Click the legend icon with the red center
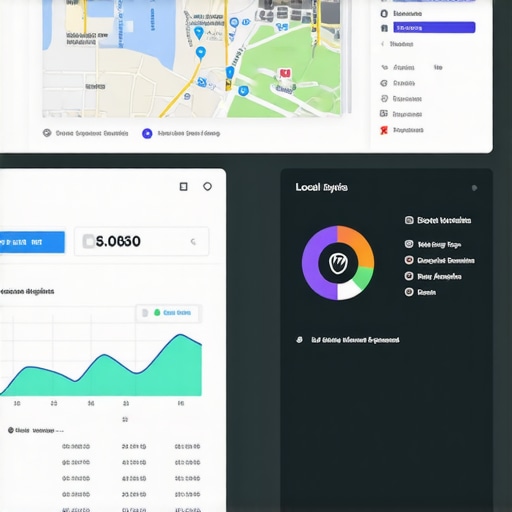Image resolution: width=512 pixels, height=512 pixels. [409, 260]
